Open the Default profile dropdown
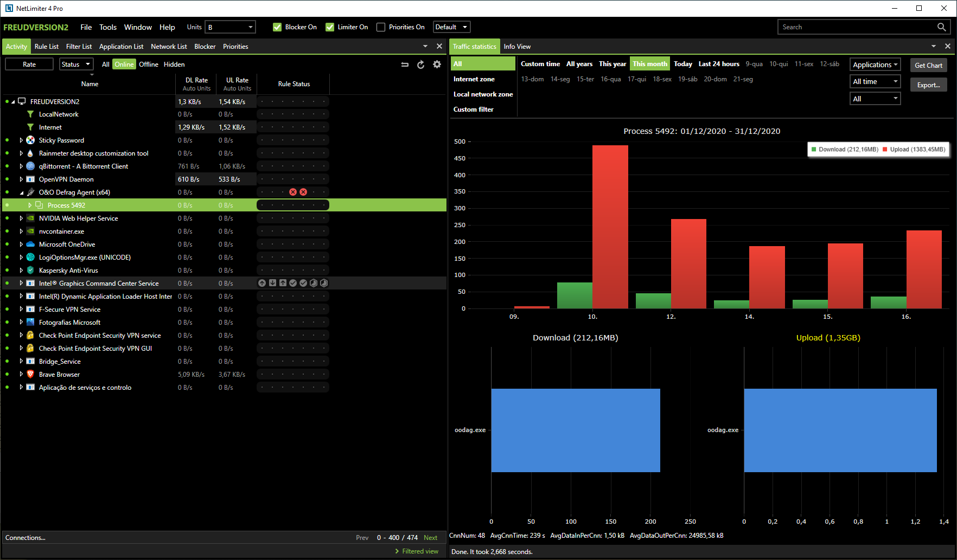The width and height of the screenshot is (957, 560). point(451,27)
